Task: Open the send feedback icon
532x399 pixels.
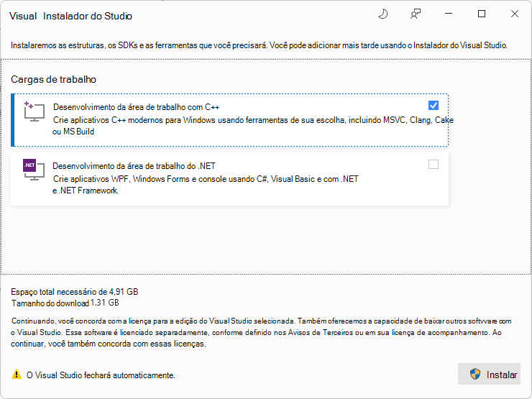Action: [x=416, y=14]
